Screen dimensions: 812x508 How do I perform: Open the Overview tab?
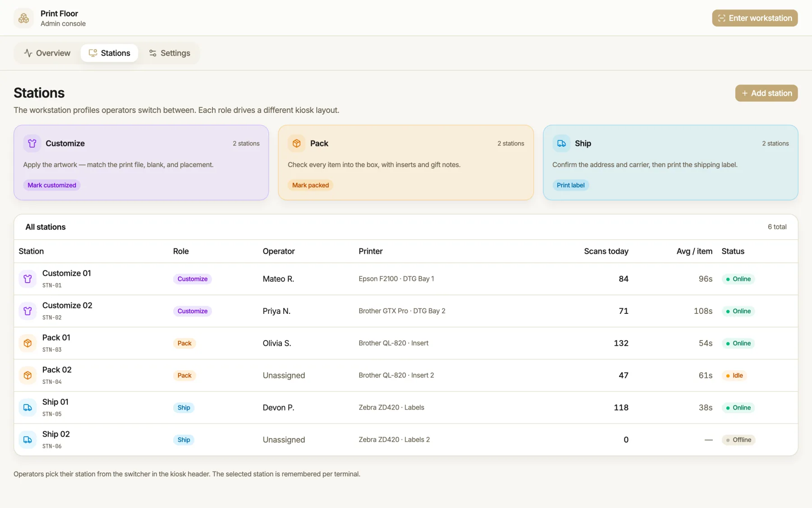[x=47, y=53]
